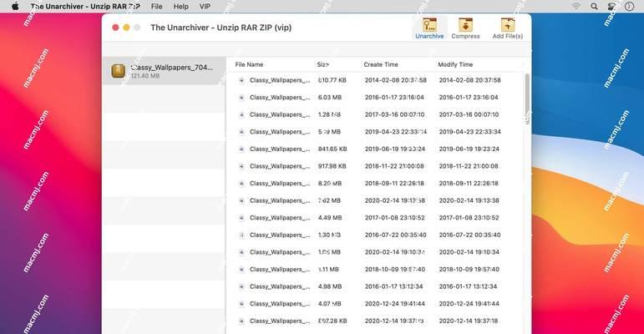Sort by the Modify Time column header
This screenshot has width=644, height=334.
tap(455, 64)
